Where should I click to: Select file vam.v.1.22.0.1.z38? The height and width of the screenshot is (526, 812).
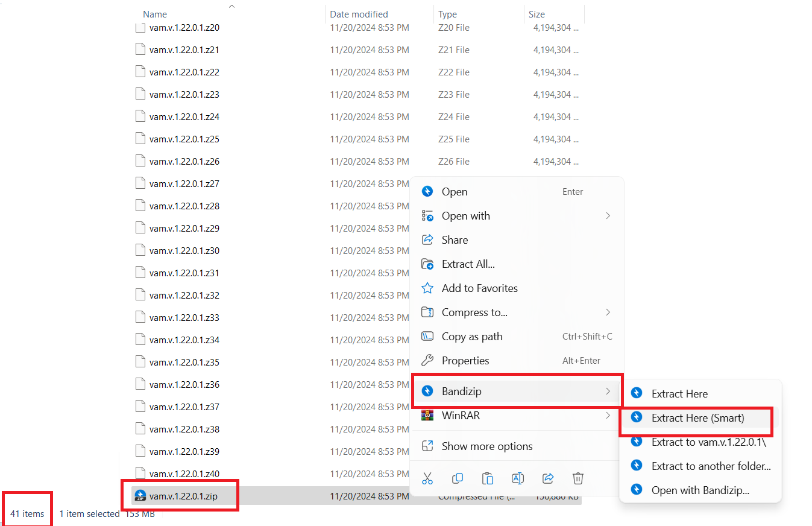pos(184,429)
